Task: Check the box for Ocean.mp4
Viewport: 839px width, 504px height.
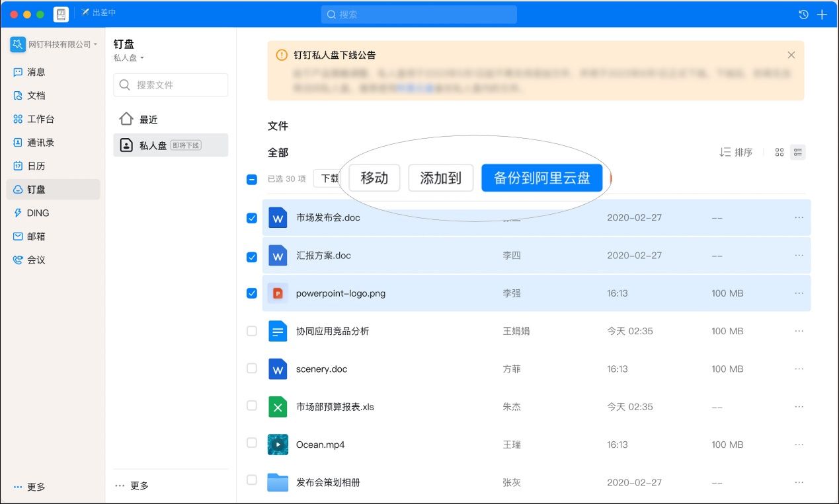Action: (x=252, y=443)
